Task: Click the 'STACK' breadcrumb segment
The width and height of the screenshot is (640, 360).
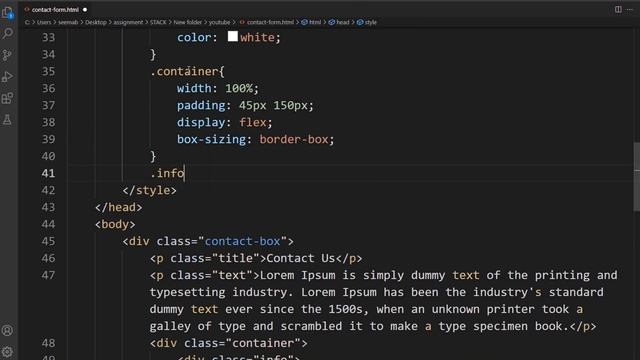Action: pos(158,22)
